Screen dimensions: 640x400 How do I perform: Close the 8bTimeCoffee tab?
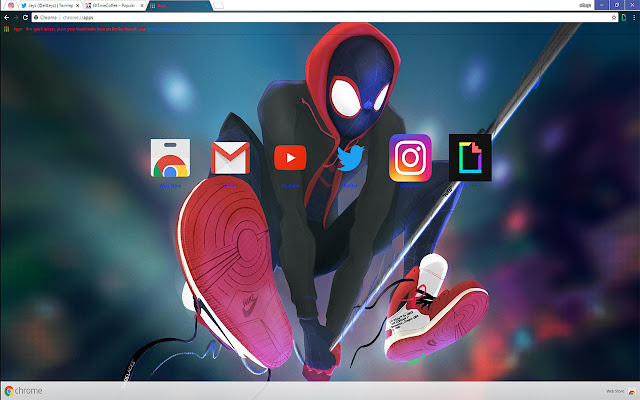coord(142,6)
